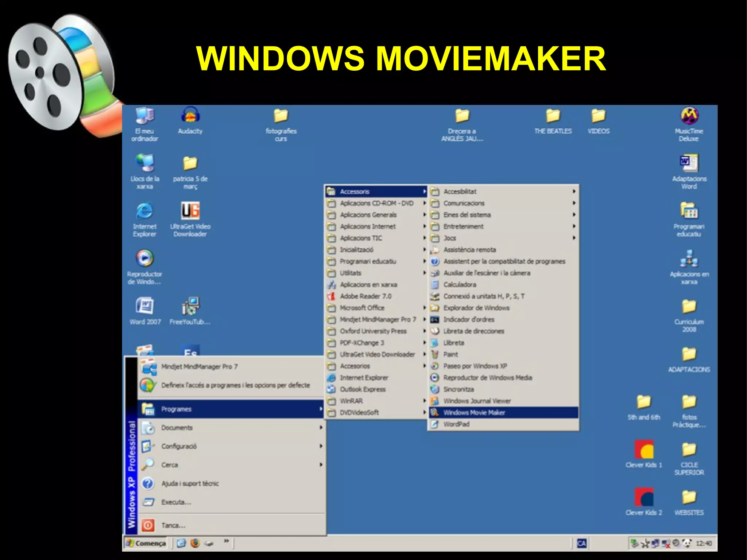Click the CA language indicator in taskbar
The image size is (747, 560).
coord(581,543)
